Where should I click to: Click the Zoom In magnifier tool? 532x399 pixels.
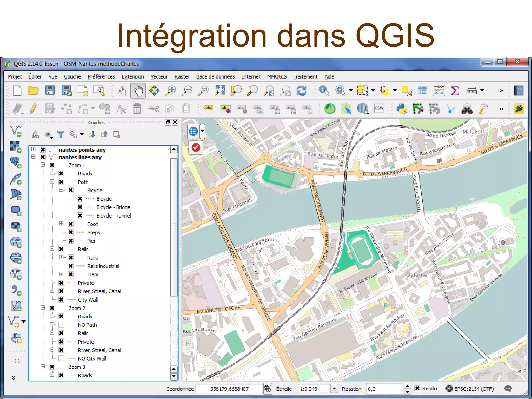(171, 90)
